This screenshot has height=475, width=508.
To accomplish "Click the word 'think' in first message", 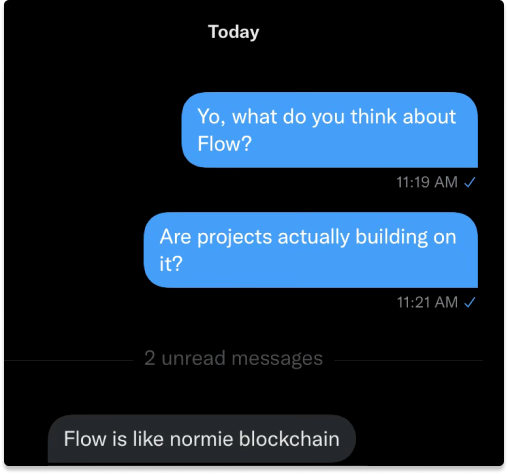I will 373,117.
